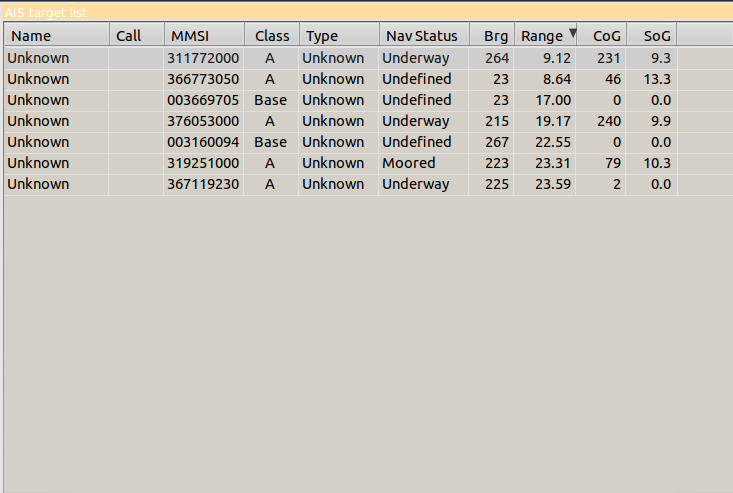The image size is (733, 493).
Task: Sort by the Class column header
Action: pyautogui.click(x=272, y=36)
